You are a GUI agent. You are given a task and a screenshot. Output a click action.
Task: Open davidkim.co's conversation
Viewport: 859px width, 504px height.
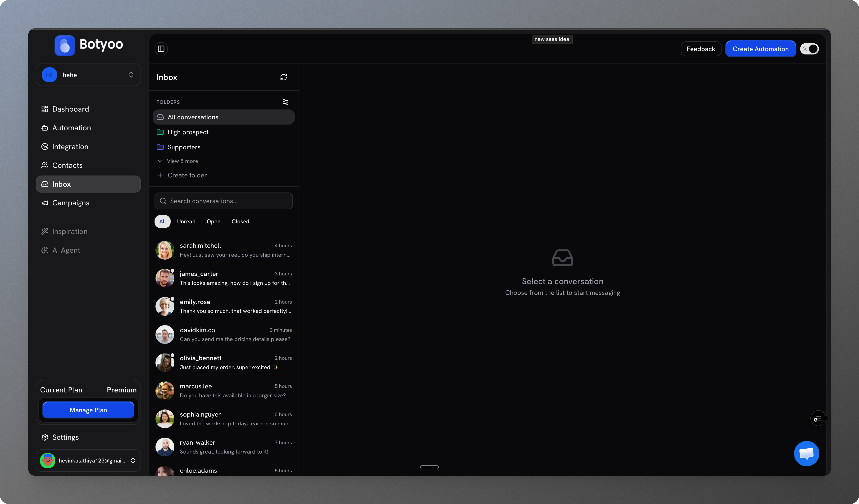click(224, 334)
